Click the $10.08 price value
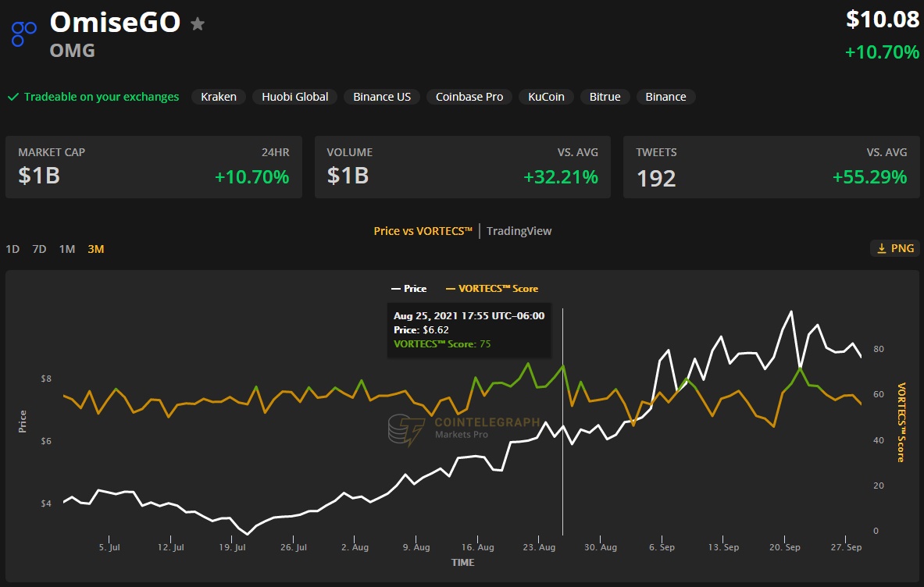 point(882,20)
